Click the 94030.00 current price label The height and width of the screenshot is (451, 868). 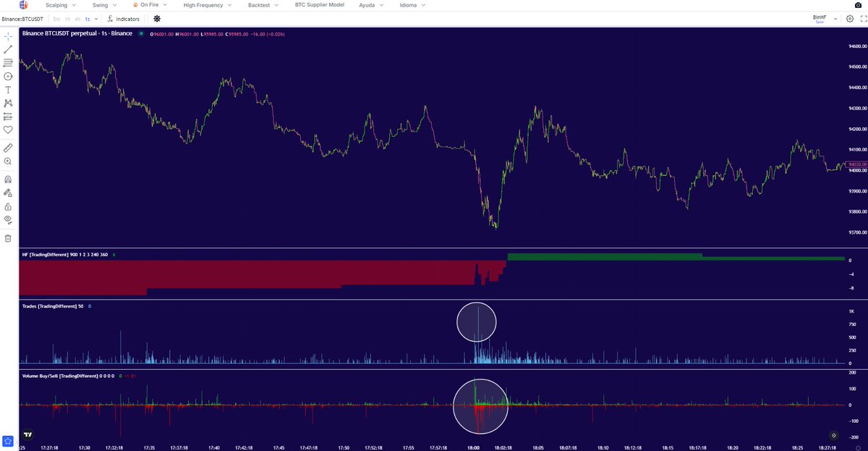pos(856,164)
